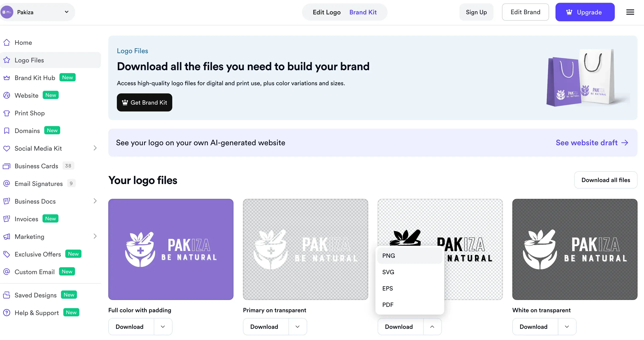This screenshot has height=340, width=644.
Task: Click the Help & Support question icon
Action: (x=7, y=313)
